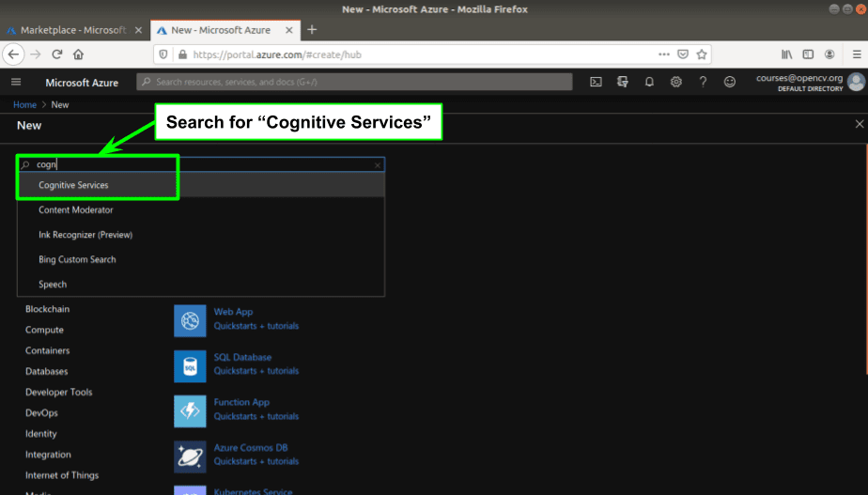Open Web App Quickstarts + tutorials
Image resolution: width=868 pixels, height=495 pixels.
tap(256, 326)
